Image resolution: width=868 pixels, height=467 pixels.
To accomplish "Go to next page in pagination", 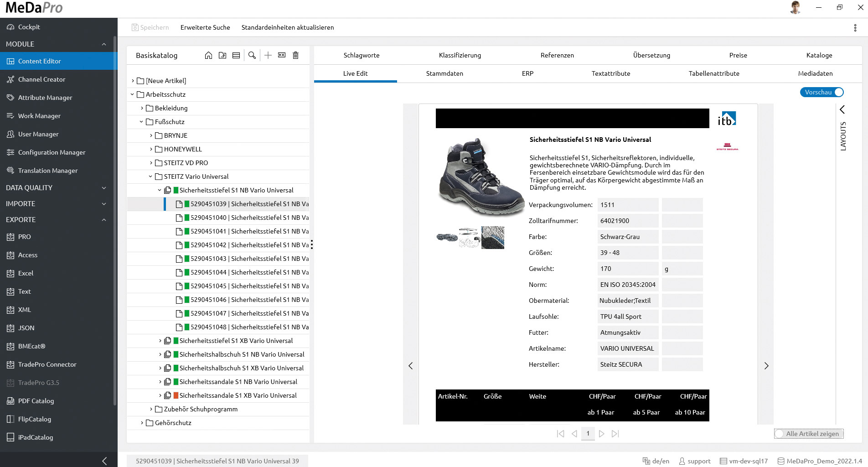I will [x=602, y=434].
